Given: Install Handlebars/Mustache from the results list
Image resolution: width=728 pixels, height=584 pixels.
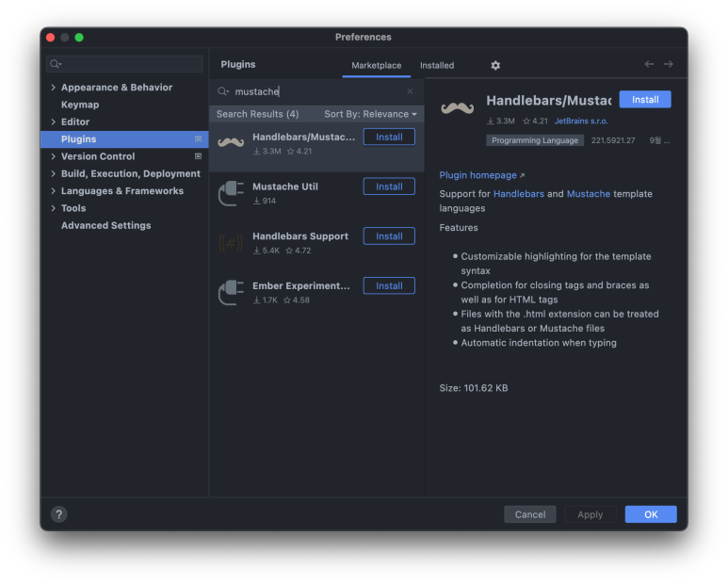Looking at the screenshot, I should pyautogui.click(x=389, y=137).
